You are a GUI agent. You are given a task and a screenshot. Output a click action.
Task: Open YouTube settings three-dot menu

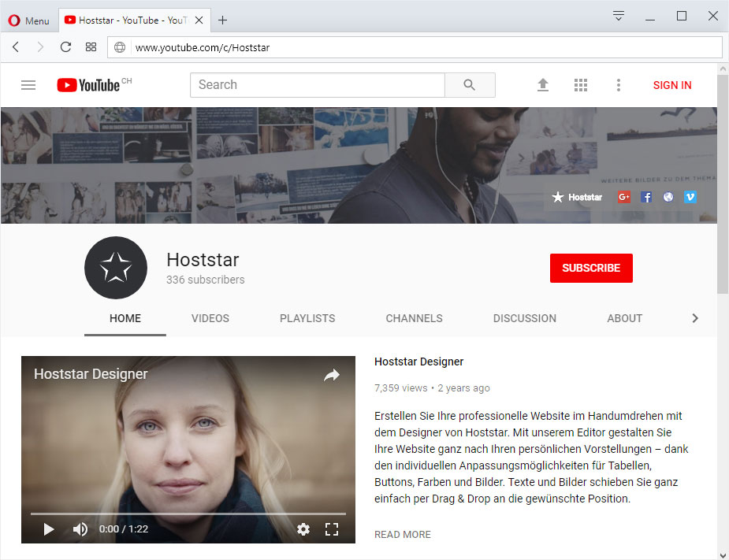(619, 85)
